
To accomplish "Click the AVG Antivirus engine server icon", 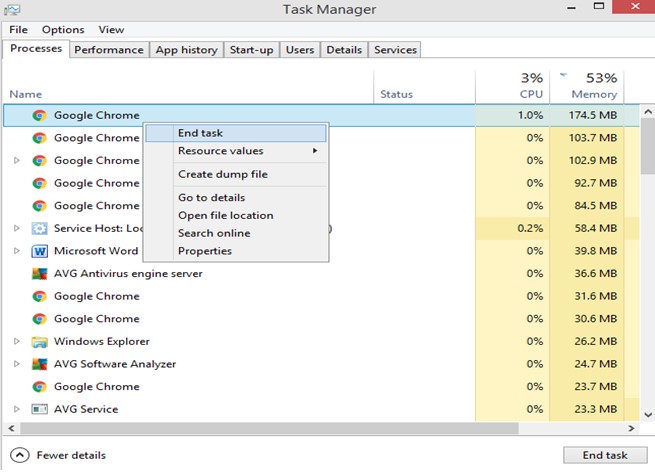I will pyautogui.click(x=39, y=274).
